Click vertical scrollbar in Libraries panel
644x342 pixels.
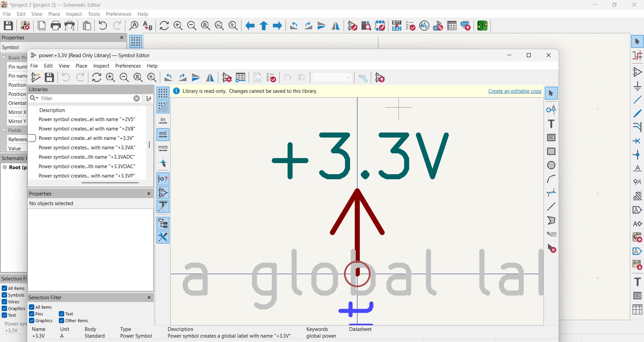coord(149,145)
